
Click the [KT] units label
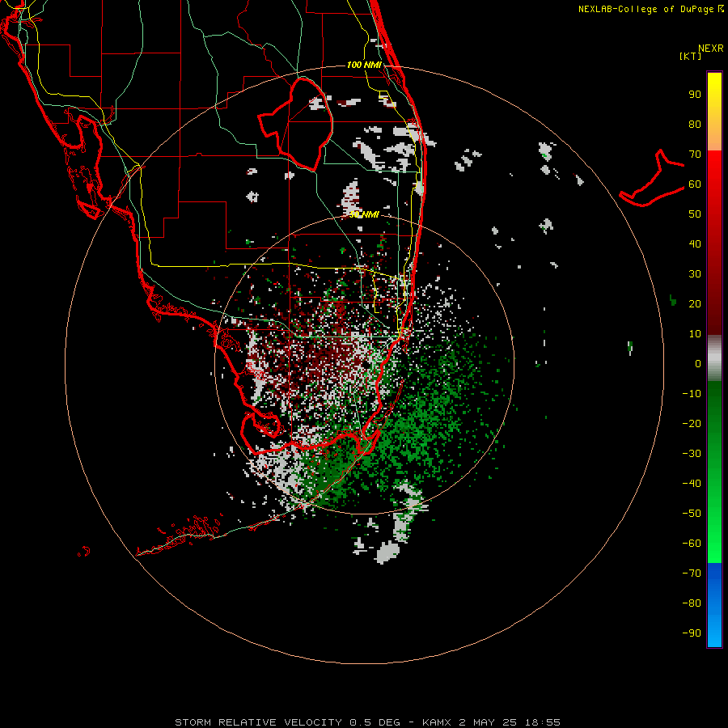(691, 56)
